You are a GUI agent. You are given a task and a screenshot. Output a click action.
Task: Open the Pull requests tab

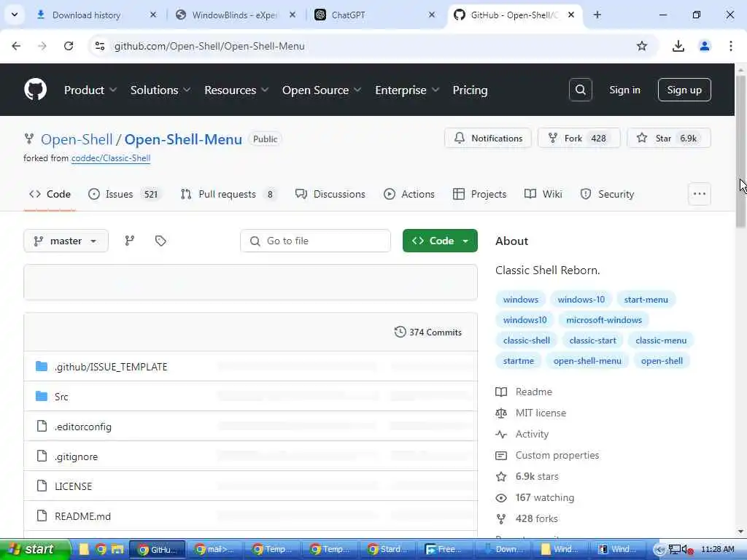click(x=228, y=194)
